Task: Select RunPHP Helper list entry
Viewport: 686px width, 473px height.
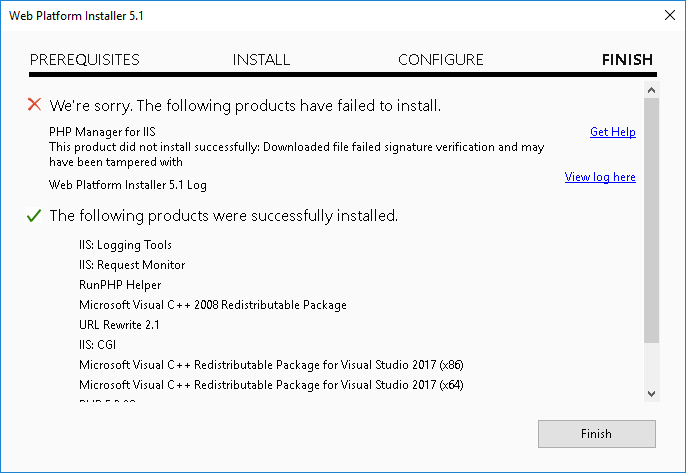Action: point(120,285)
